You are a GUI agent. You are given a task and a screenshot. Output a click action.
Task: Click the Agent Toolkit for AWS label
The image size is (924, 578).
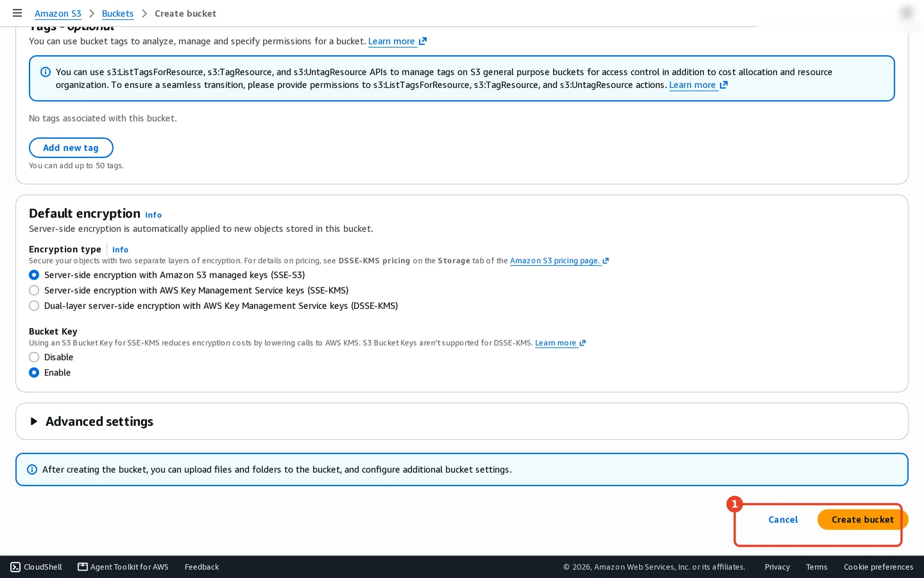coord(130,567)
